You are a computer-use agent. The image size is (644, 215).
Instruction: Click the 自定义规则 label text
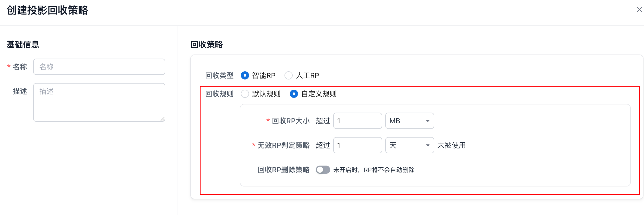(319, 94)
